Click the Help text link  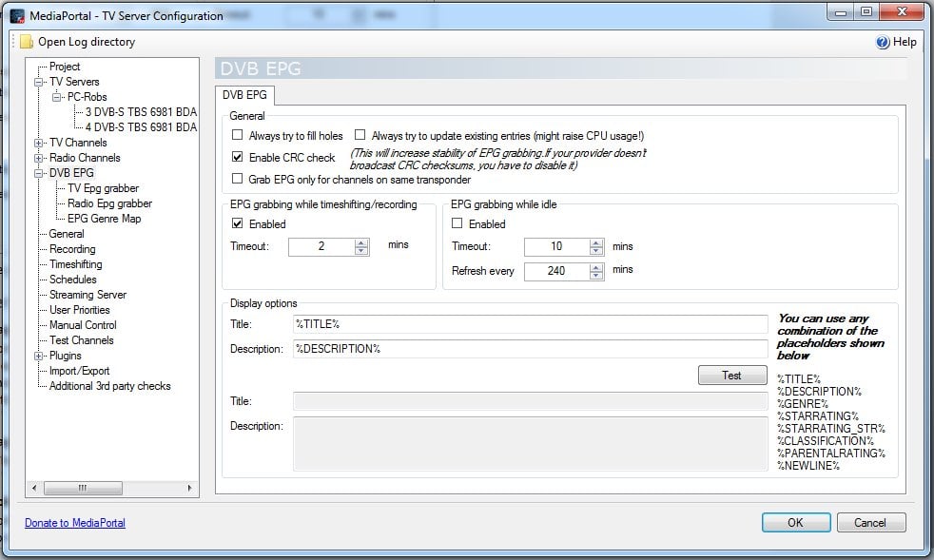[x=905, y=42]
